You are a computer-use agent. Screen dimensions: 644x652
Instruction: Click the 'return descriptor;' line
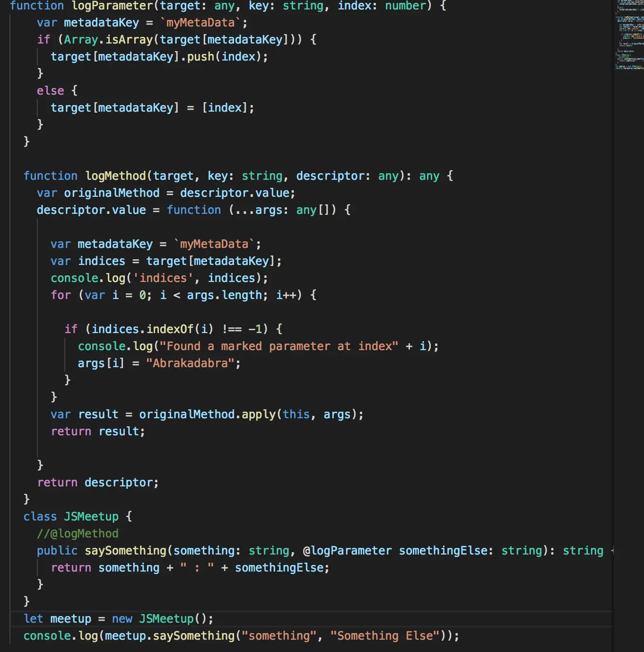tap(98, 483)
